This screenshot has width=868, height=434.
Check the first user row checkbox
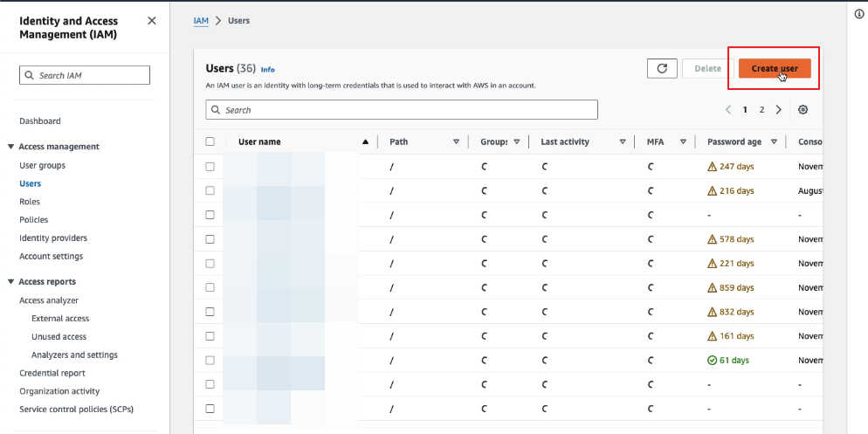pyautogui.click(x=210, y=166)
